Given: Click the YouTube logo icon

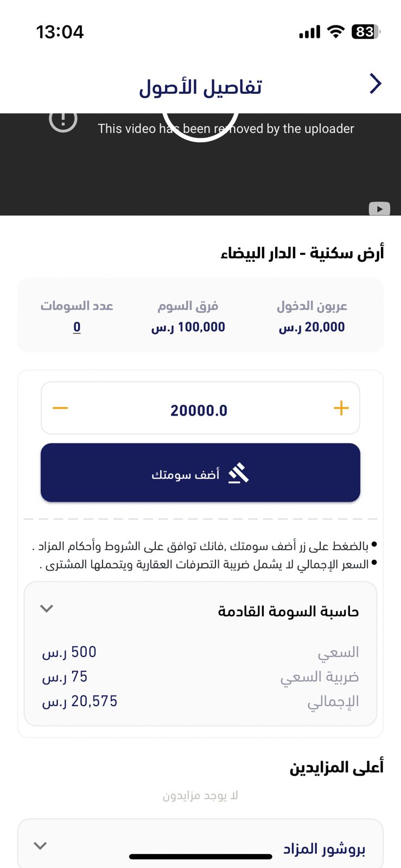Looking at the screenshot, I should click(x=379, y=209).
